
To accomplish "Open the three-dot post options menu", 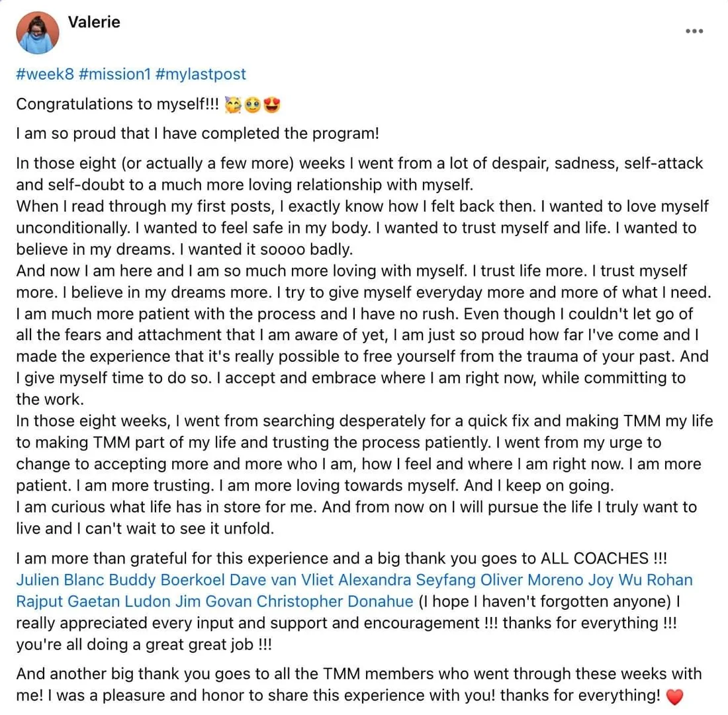I will pos(694,31).
